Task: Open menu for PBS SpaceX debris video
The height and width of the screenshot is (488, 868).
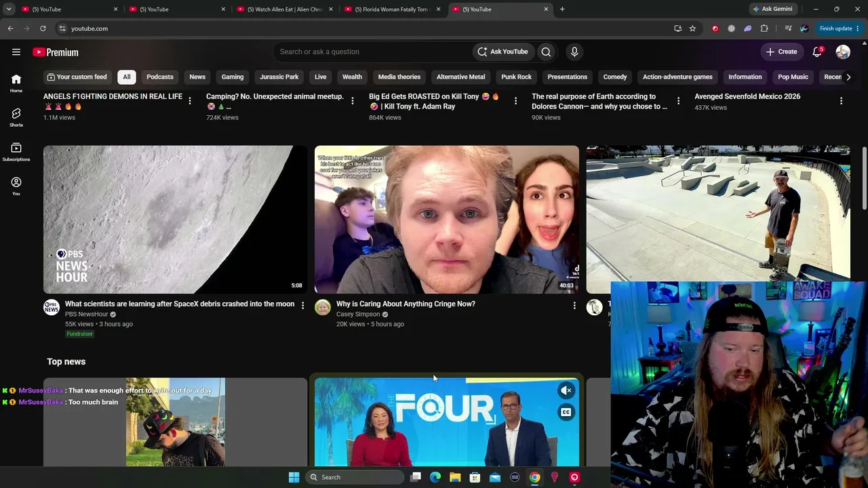Action: (x=302, y=306)
